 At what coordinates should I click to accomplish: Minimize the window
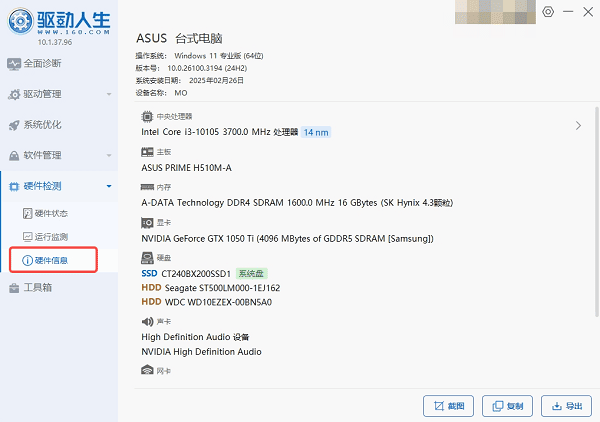568,12
